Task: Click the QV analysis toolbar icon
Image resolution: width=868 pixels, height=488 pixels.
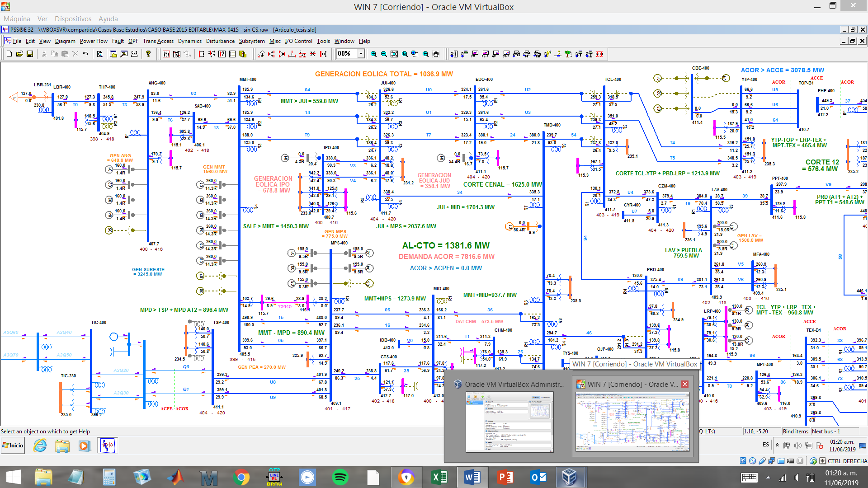Action: pos(495,54)
